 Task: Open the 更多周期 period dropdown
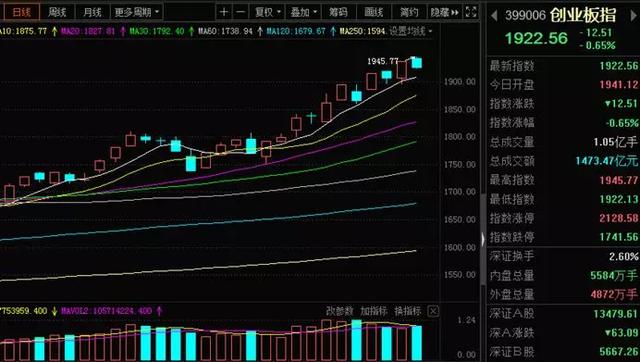(137, 12)
